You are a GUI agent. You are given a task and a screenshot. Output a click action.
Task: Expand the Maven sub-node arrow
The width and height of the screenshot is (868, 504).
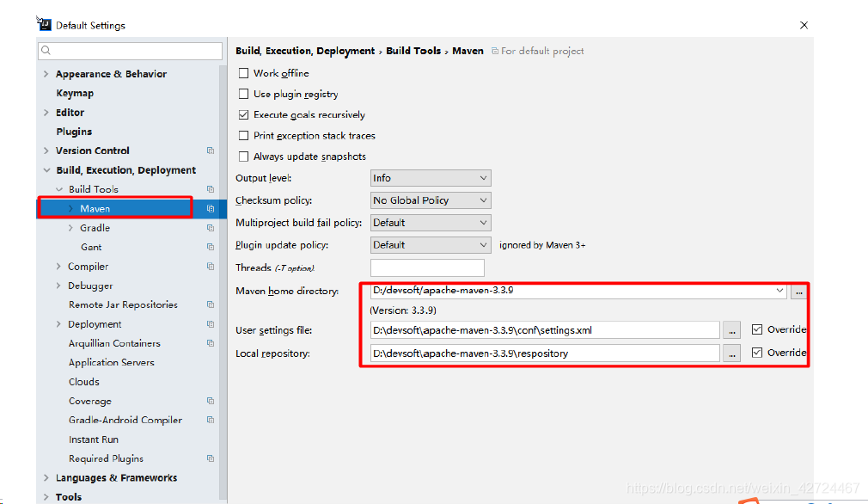[70, 209]
